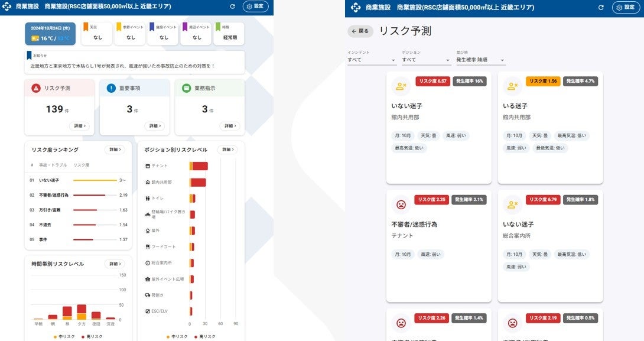
Task: Click the 発生確率 2.1% badge
Action: pos(469,200)
